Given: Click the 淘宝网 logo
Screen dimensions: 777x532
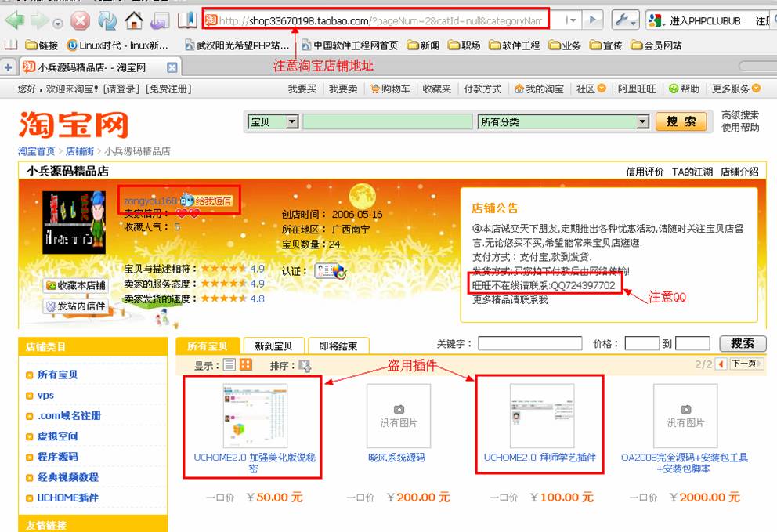Looking at the screenshot, I should [x=74, y=125].
